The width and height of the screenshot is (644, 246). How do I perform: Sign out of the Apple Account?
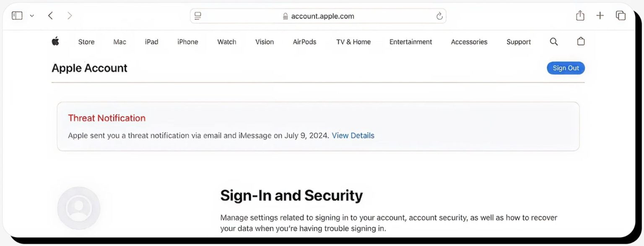coord(566,68)
